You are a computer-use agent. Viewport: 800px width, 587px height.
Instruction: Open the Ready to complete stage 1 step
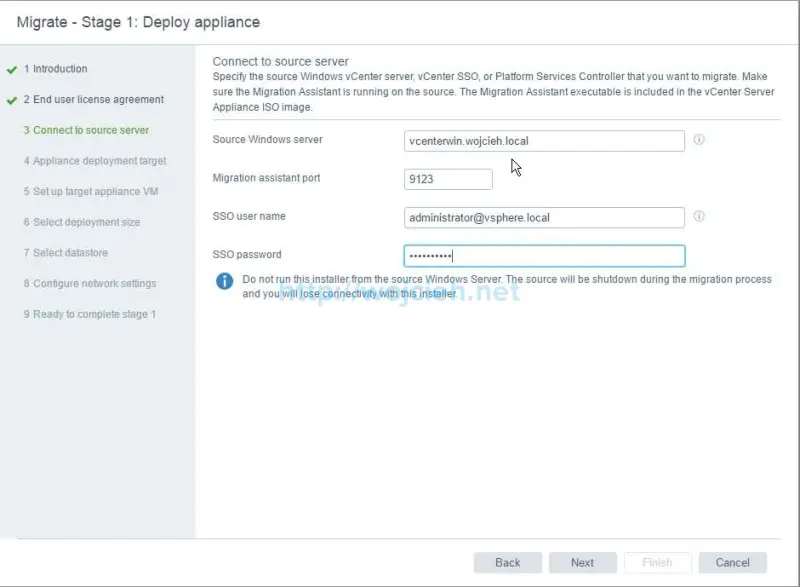click(90, 314)
